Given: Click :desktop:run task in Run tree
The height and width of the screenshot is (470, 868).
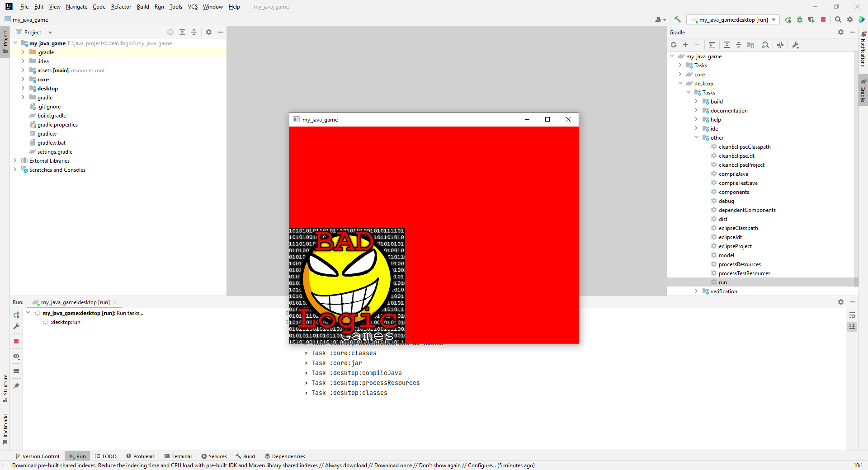Looking at the screenshot, I should pyautogui.click(x=65, y=322).
